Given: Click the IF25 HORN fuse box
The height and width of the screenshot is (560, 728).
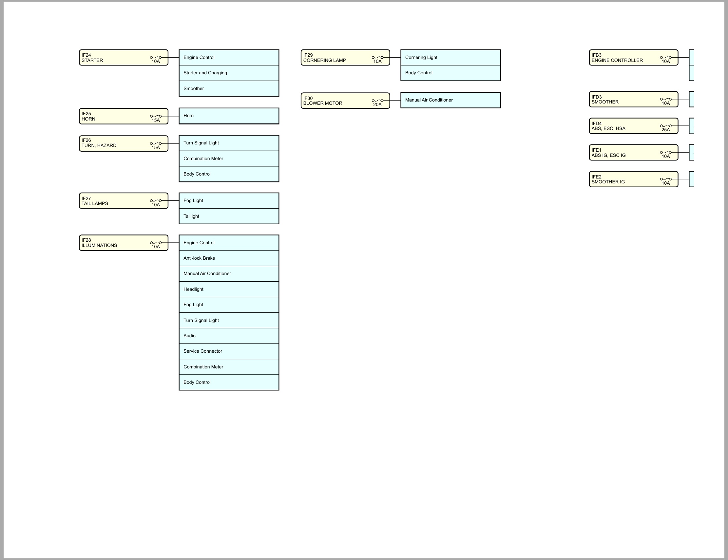Looking at the screenshot, I should (124, 116).
